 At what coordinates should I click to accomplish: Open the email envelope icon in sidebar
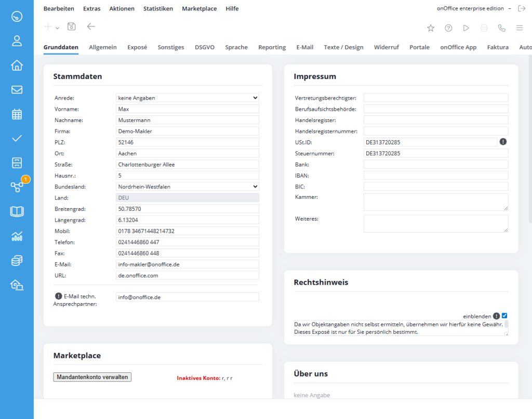pos(17,90)
